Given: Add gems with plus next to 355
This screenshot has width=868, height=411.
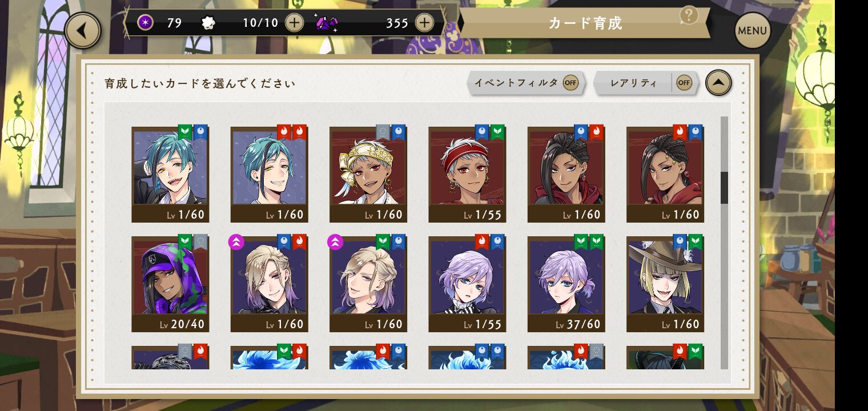Looking at the screenshot, I should click(x=424, y=23).
